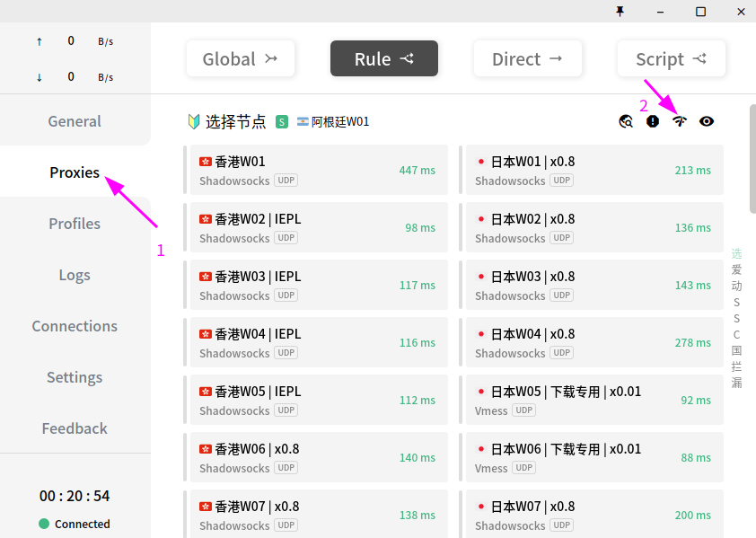Enable Direct connection mode

527,59
